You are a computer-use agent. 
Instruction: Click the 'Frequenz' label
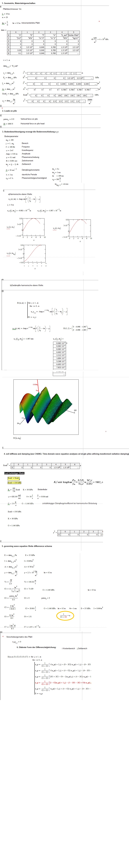pos(26,147)
